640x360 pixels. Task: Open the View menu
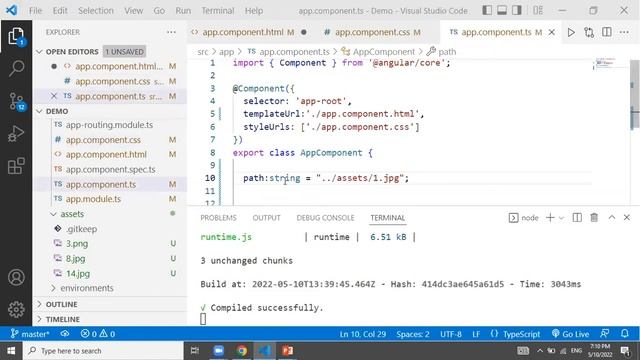click(133, 11)
